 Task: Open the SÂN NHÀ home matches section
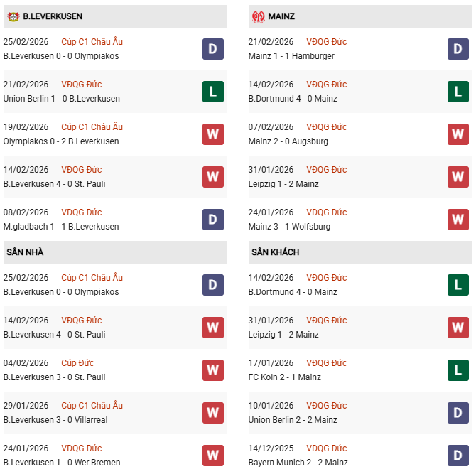pyautogui.click(x=26, y=252)
